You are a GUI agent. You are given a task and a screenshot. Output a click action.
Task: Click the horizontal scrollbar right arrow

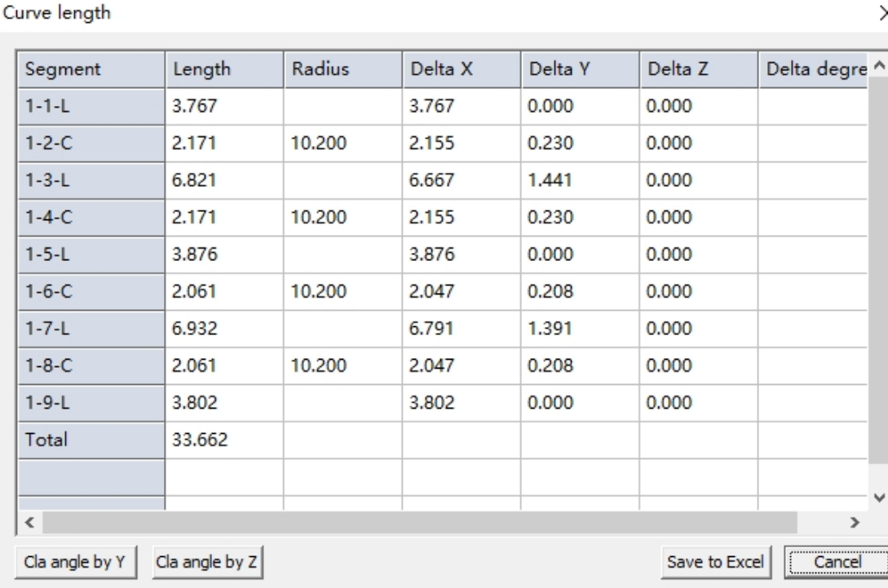[x=855, y=521]
